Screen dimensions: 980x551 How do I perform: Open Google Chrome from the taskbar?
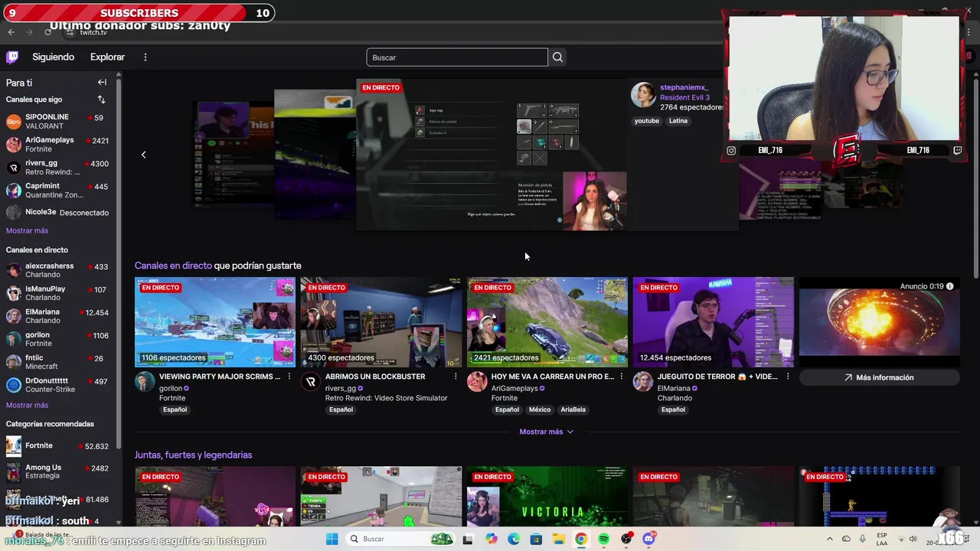tap(581, 539)
